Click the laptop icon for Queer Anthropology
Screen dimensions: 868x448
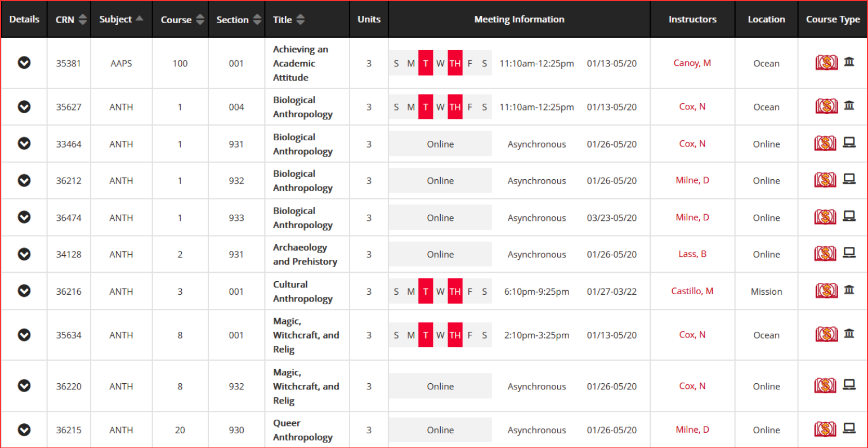pyautogui.click(x=849, y=429)
